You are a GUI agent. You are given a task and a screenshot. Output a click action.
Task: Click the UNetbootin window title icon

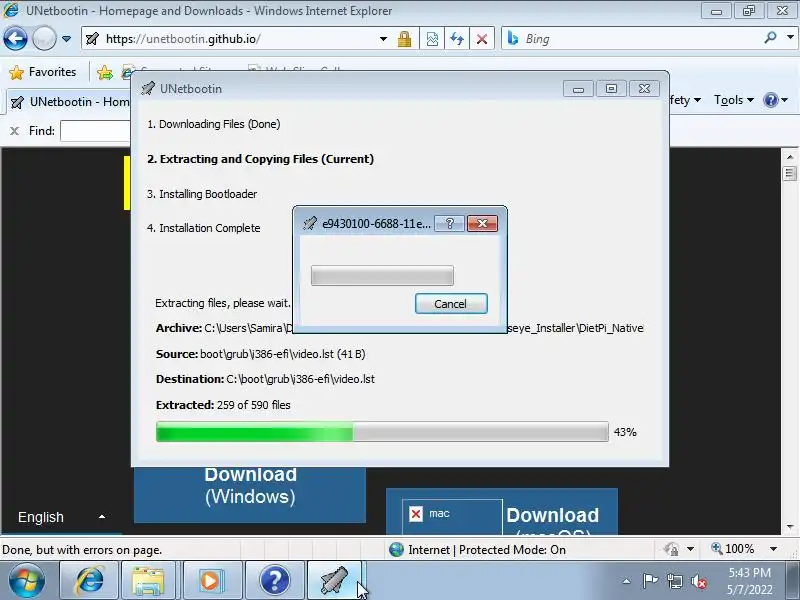(x=148, y=88)
